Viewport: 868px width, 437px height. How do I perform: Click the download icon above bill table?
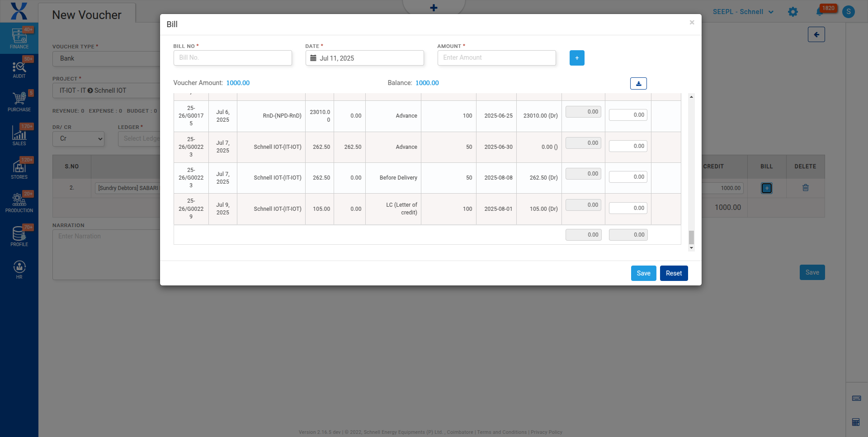coord(638,84)
